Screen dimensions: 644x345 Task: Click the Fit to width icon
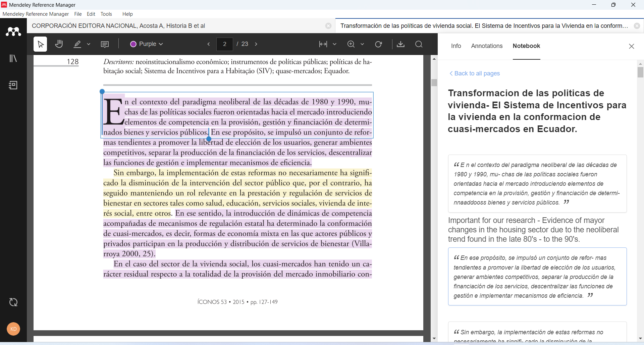click(323, 44)
